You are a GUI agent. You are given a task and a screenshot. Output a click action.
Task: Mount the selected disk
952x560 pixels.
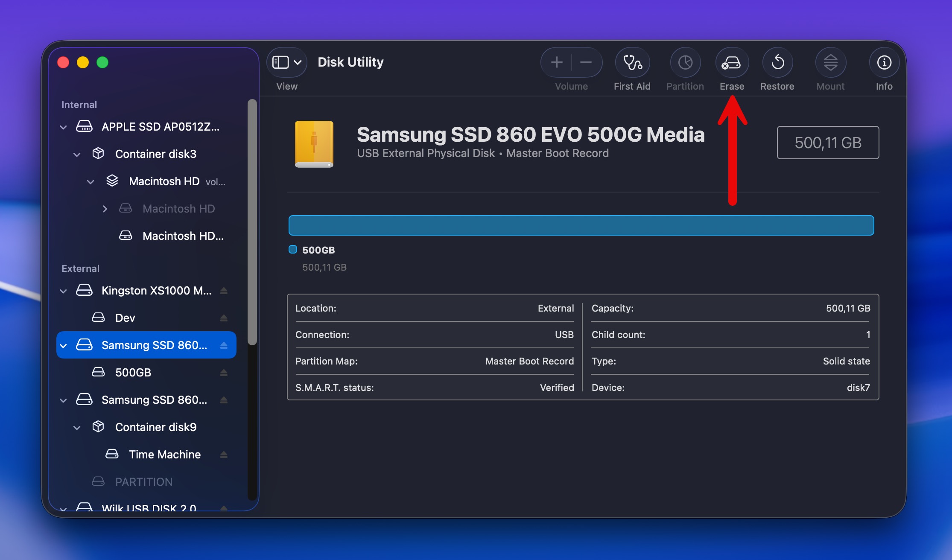[830, 62]
